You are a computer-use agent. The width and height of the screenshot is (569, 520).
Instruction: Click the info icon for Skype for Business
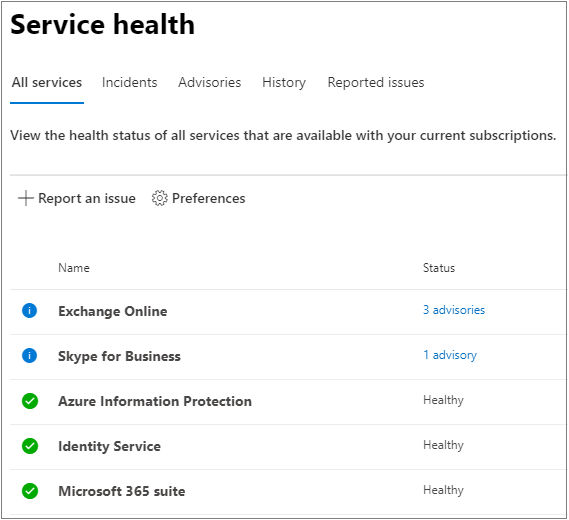click(x=29, y=356)
